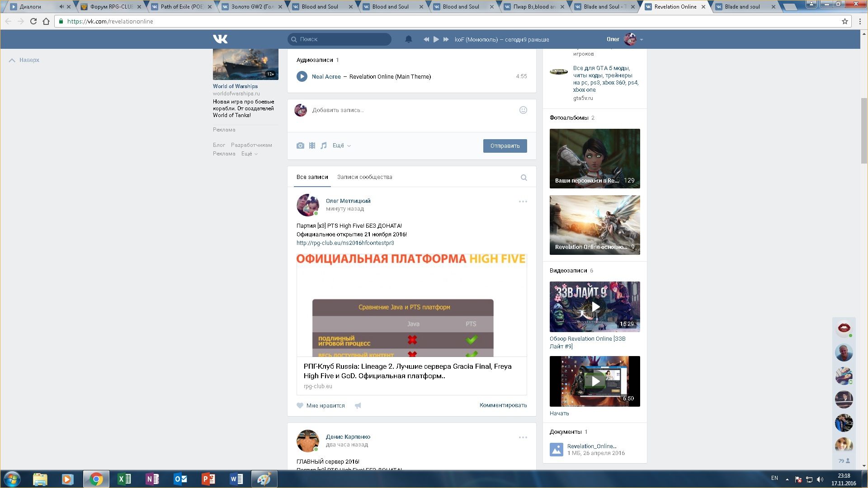The image size is (868, 488).
Task: Bookmark this page with the star
Action: (844, 21)
